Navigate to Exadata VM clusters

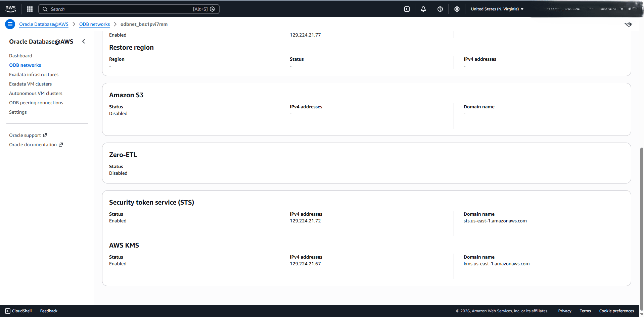pyautogui.click(x=30, y=84)
